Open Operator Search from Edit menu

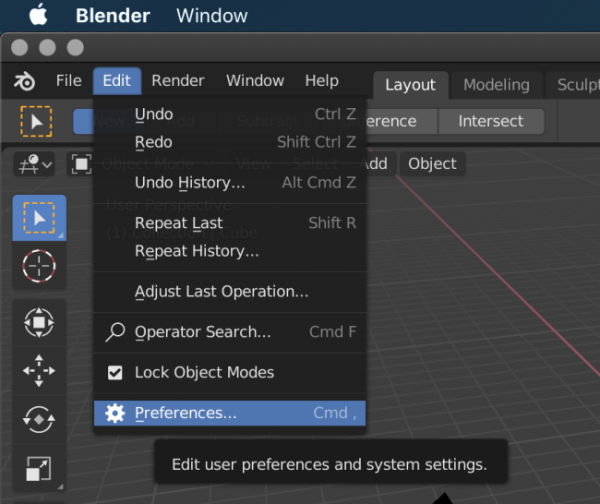(x=230, y=332)
